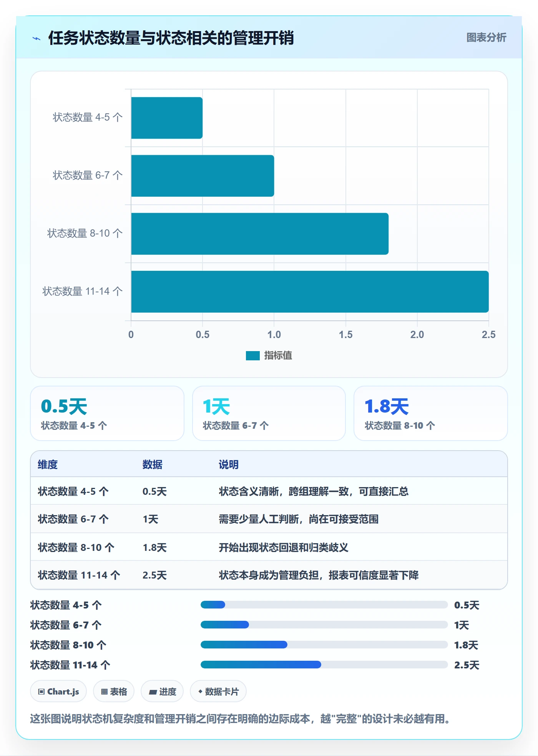Click the 说明 column header

click(229, 464)
